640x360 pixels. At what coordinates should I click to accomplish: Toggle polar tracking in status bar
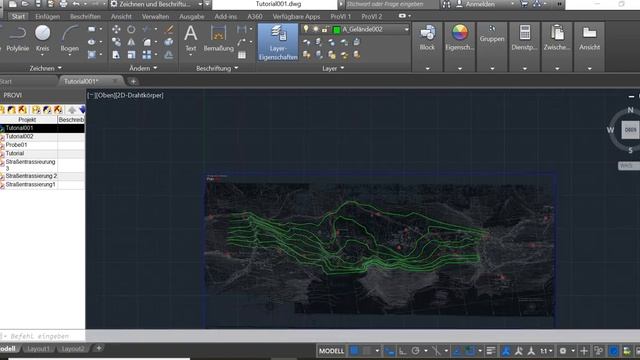tap(416, 351)
